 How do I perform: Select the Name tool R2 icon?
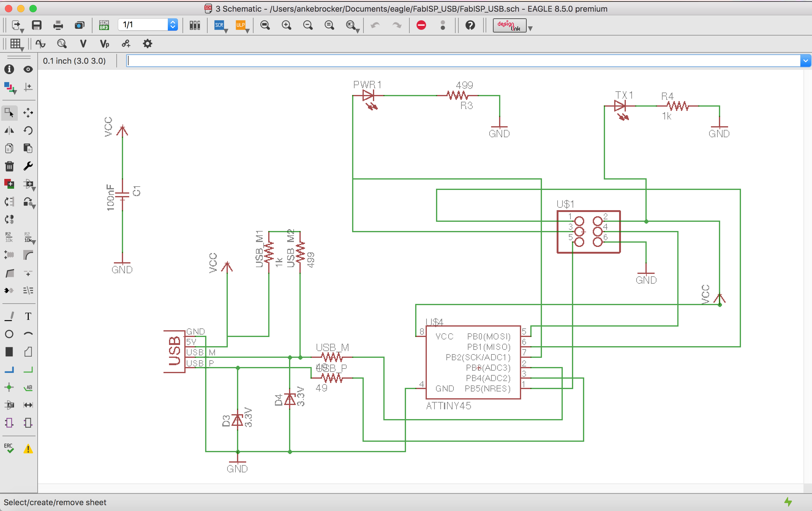tap(9, 237)
